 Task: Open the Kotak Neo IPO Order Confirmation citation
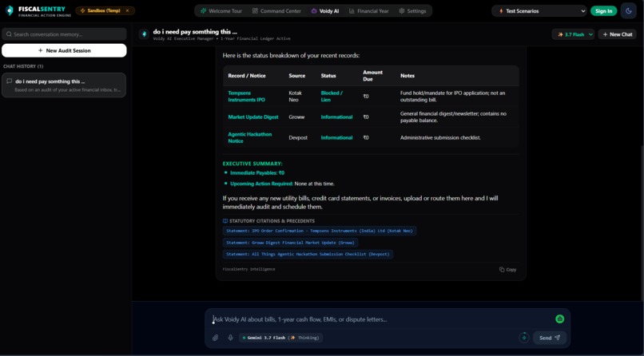pyautogui.click(x=320, y=231)
